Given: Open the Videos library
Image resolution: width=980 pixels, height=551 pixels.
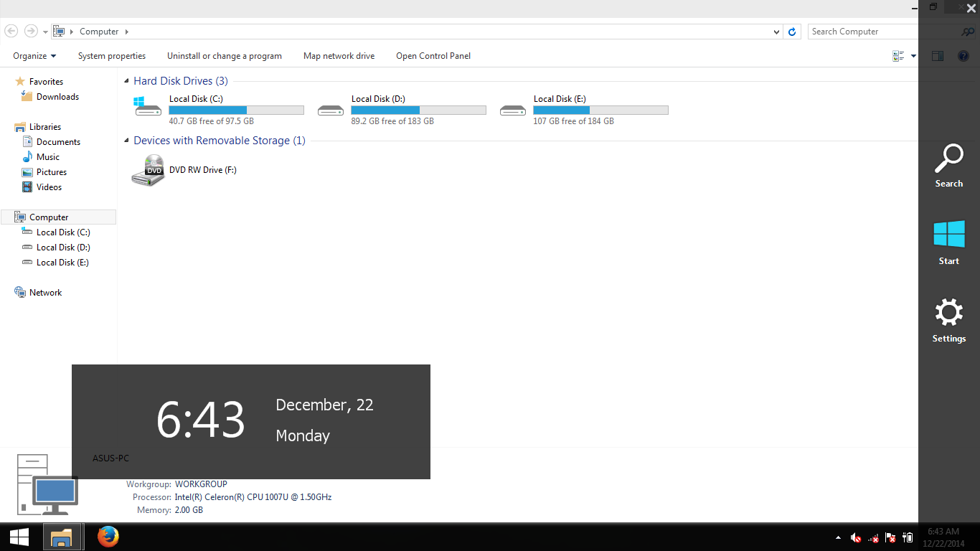Looking at the screenshot, I should click(49, 187).
